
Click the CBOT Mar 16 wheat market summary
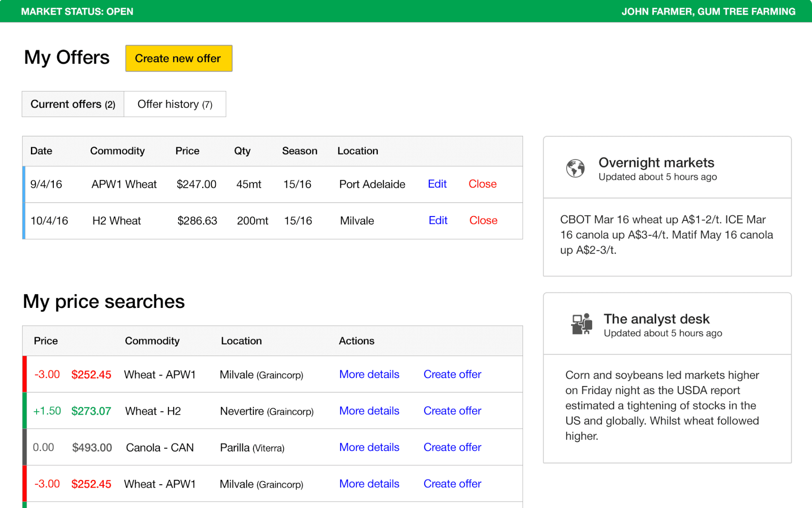[x=666, y=235]
